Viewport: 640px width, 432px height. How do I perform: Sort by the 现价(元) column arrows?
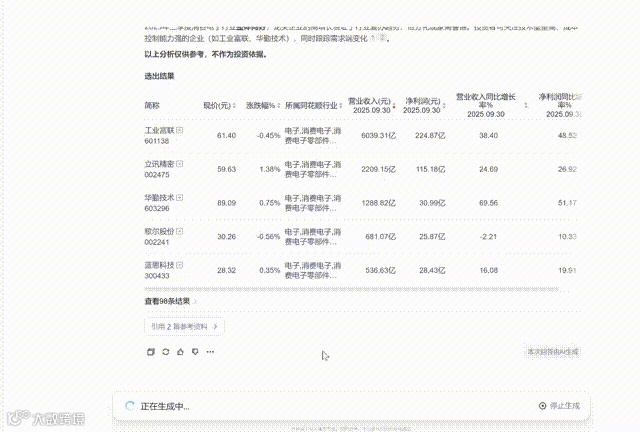(234, 106)
